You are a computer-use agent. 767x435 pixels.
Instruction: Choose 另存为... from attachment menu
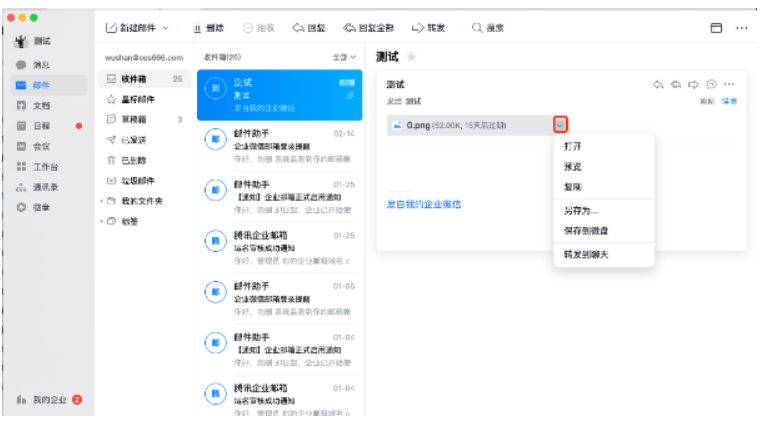pyautogui.click(x=581, y=211)
